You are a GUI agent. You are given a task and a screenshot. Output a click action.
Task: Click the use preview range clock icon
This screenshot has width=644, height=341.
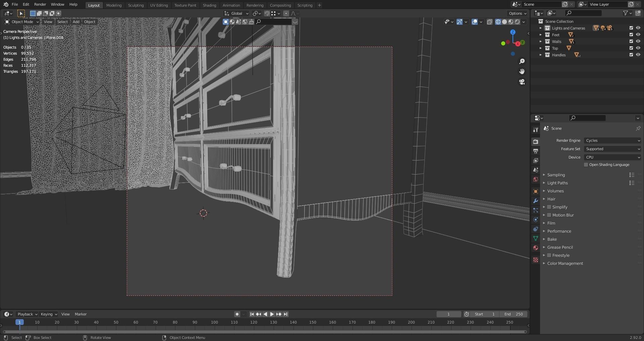click(x=467, y=314)
